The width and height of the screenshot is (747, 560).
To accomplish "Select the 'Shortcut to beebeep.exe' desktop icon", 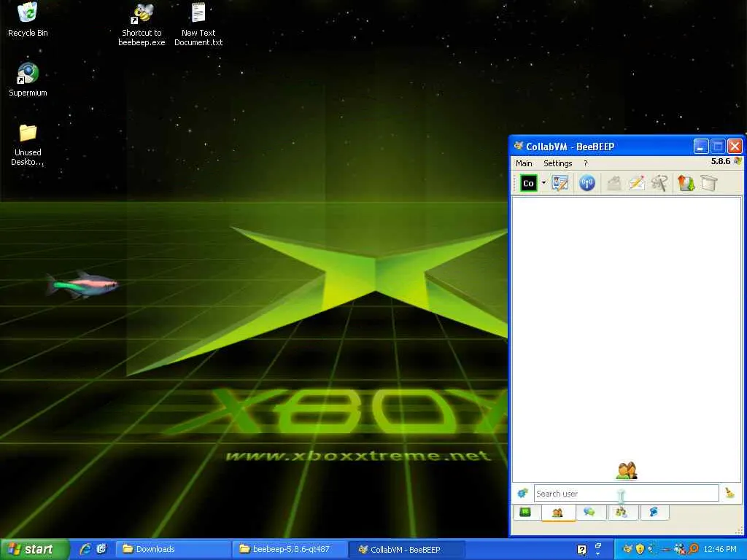I will (142, 25).
